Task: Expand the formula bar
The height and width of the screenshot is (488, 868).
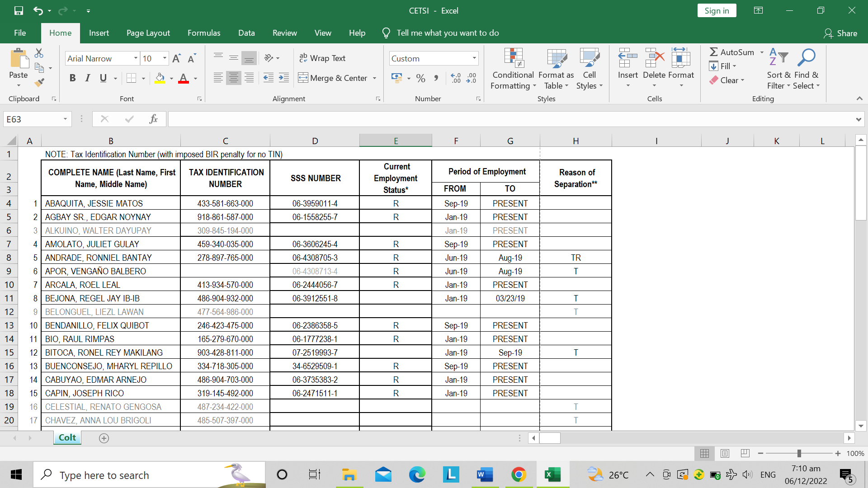Action: tap(859, 119)
